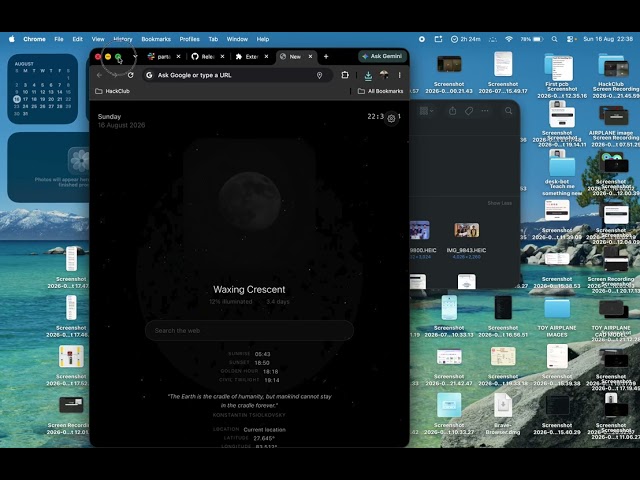Screen dimensions: 640x480
Task: Reload the page in Chrome
Action: click(x=131, y=75)
